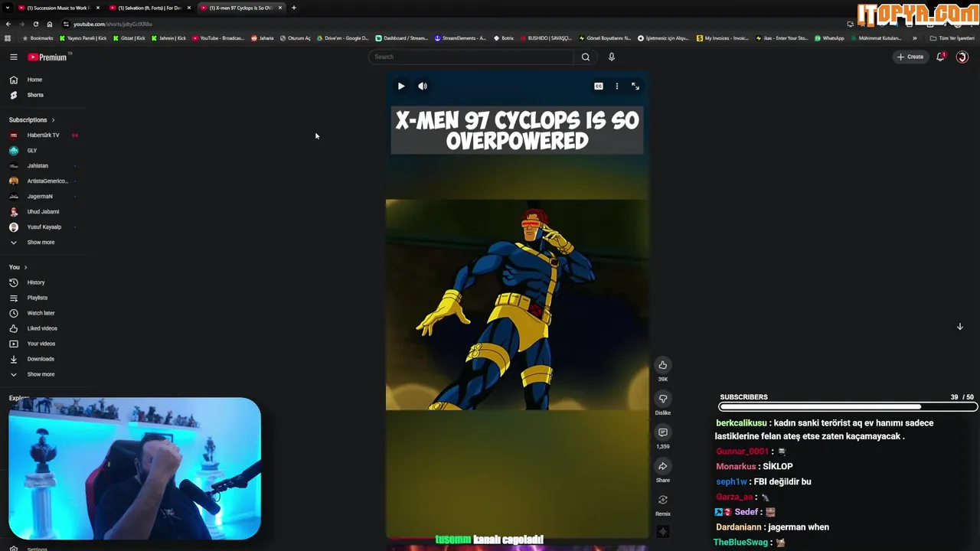Share the Cyclops short
The image size is (980, 551).
pos(663,466)
